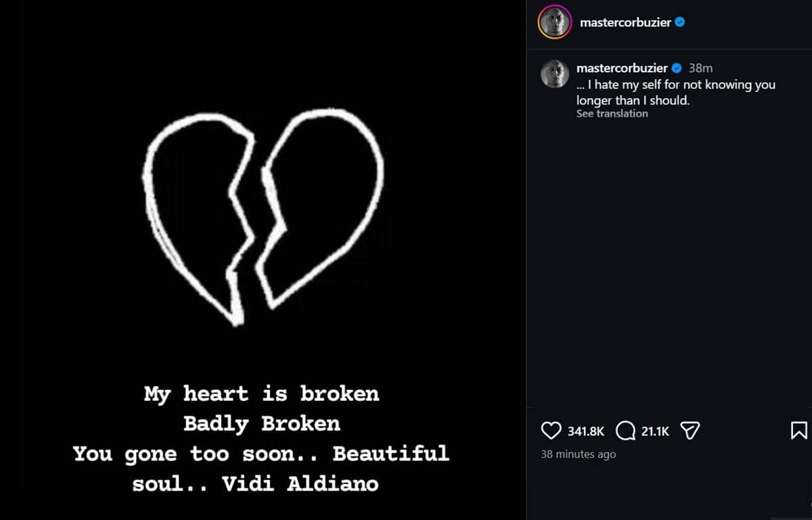The width and height of the screenshot is (812, 520).
Task: Click the verified badge in the post header
Action: [680, 22]
